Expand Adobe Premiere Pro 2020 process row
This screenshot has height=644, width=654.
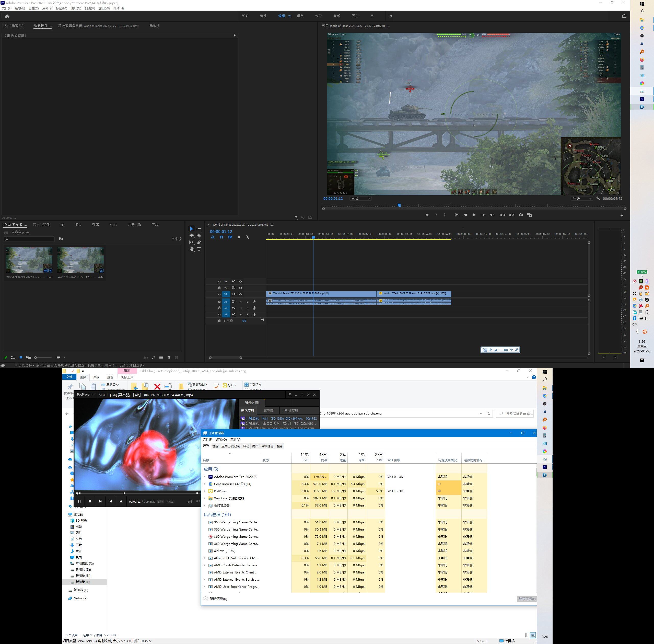(x=204, y=477)
